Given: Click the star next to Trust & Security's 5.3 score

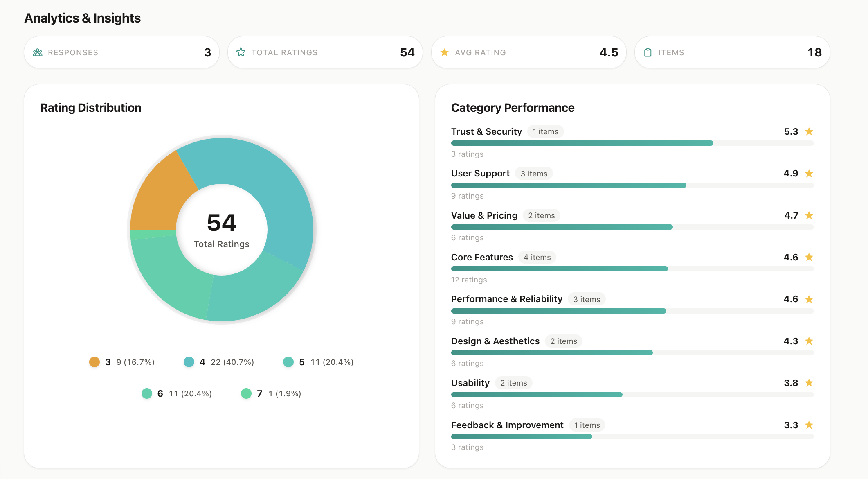Looking at the screenshot, I should (809, 131).
